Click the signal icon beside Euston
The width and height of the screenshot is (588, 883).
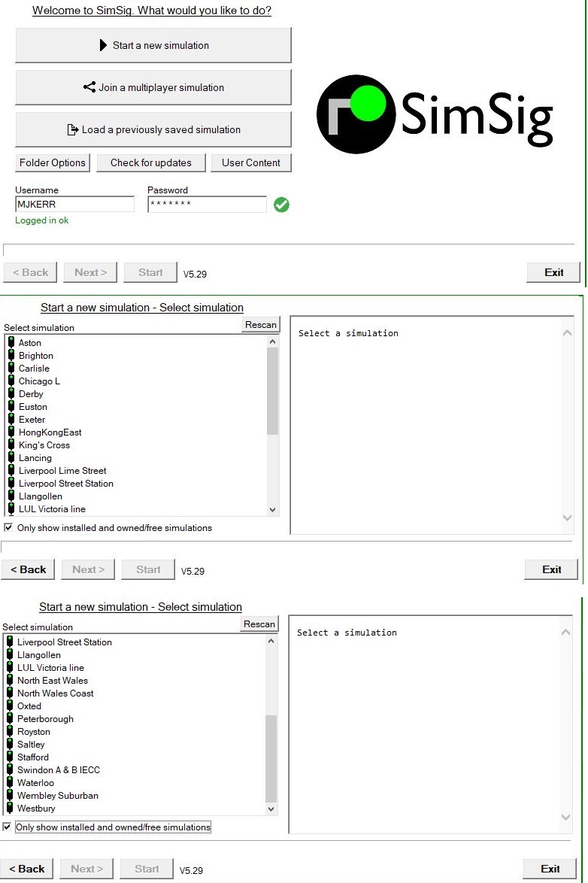[x=11, y=407]
